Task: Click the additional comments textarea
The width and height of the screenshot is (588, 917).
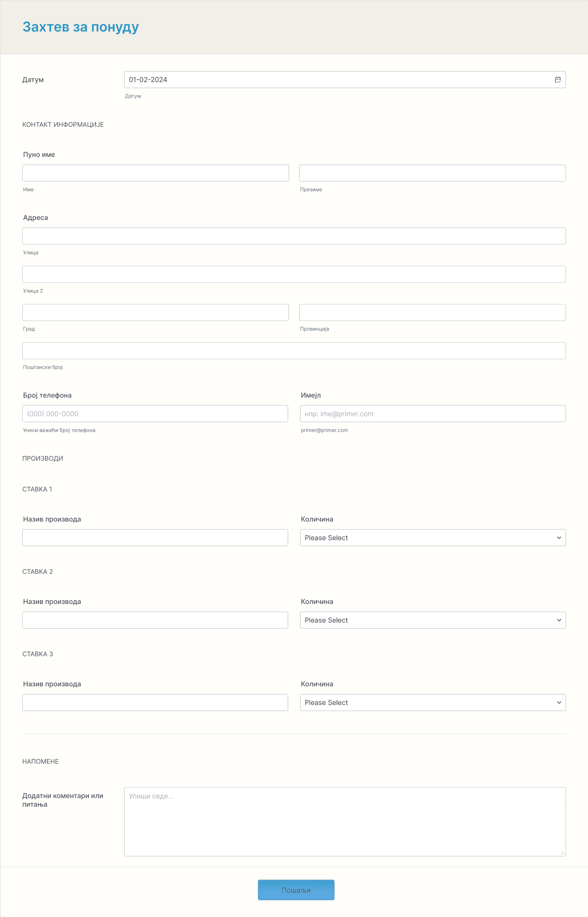Action: [344, 822]
